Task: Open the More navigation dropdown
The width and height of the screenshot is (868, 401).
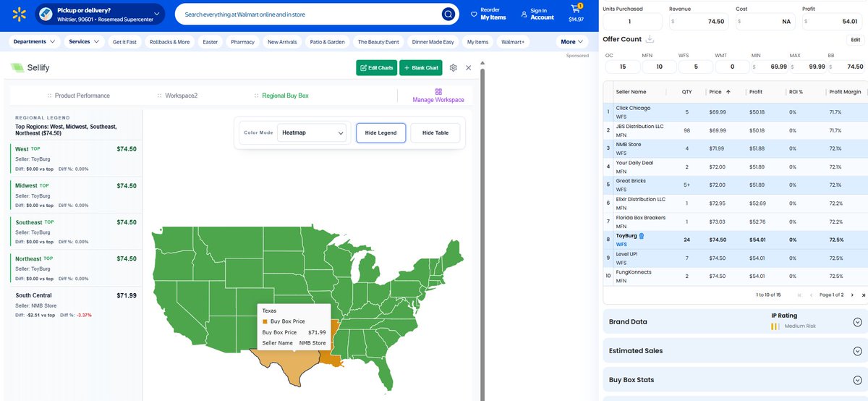Action: pos(572,42)
